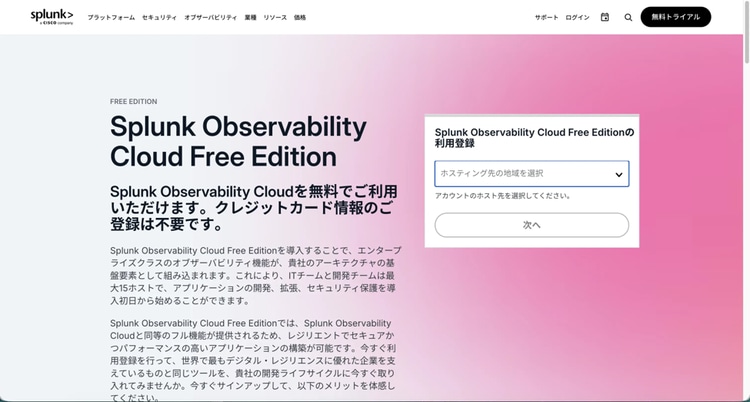Open the プラットフォーム menu
Screen dimensions: 750x402
click(x=111, y=18)
